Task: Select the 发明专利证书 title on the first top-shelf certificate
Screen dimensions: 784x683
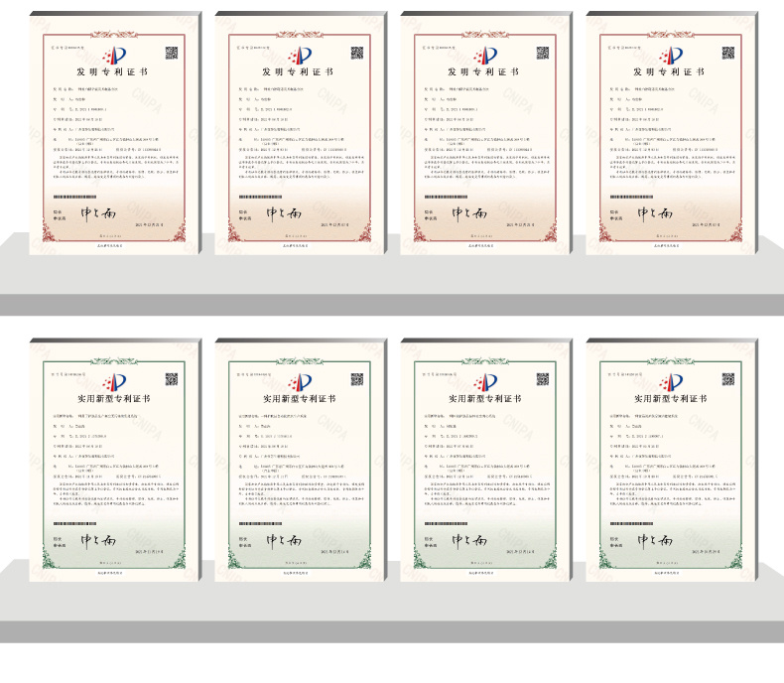Action: 112,72
